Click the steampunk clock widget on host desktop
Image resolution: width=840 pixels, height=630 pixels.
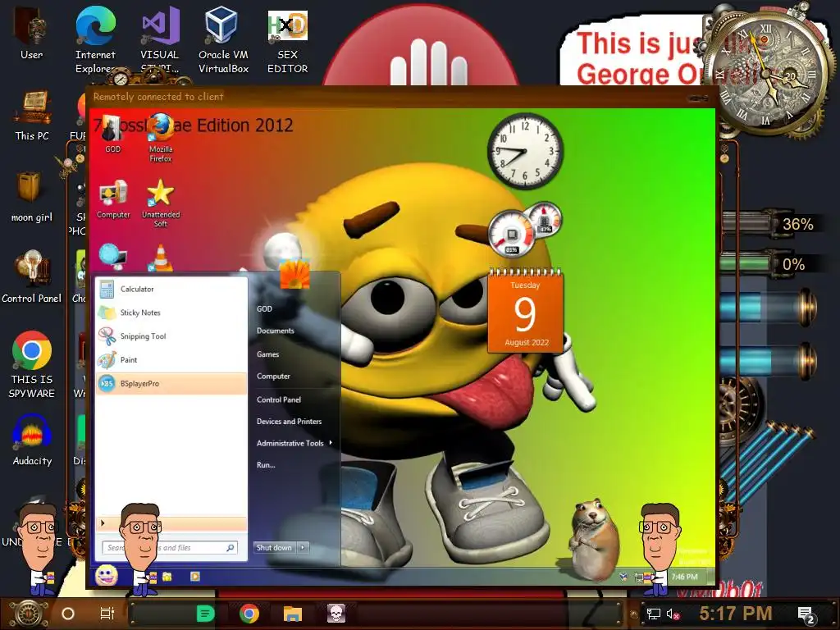coord(767,72)
